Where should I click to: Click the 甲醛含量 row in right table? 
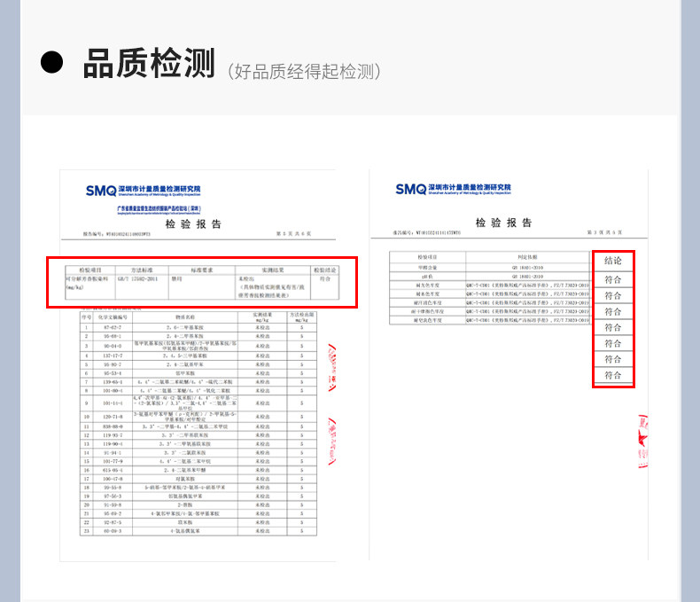428,266
